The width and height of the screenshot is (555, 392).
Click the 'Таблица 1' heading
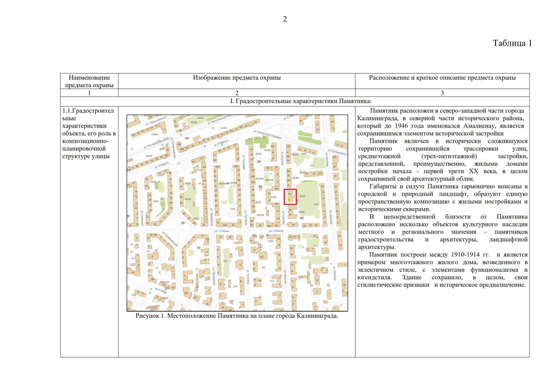512,43
